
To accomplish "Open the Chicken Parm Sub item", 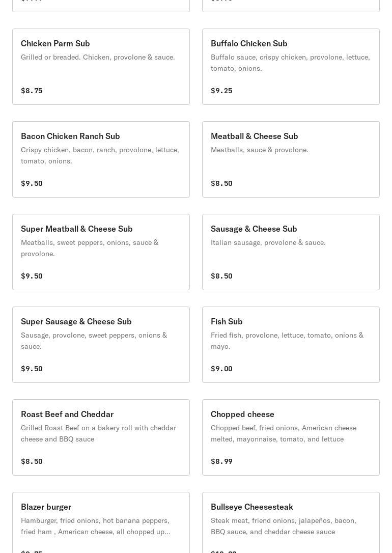I will tap(101, 67).
